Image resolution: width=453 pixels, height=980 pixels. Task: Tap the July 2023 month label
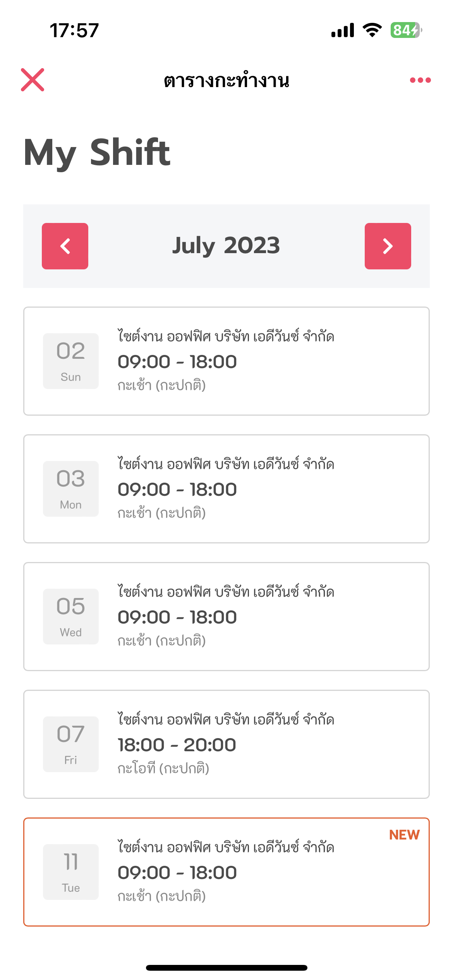(x=226, y=245)
